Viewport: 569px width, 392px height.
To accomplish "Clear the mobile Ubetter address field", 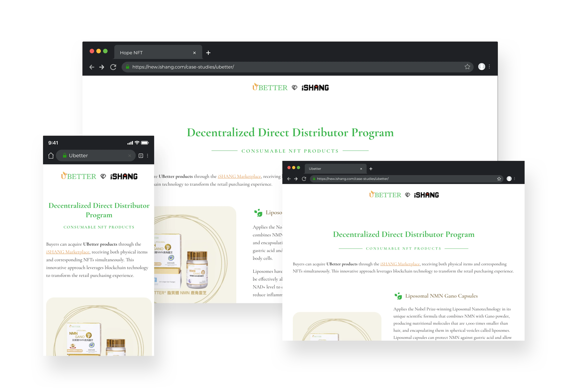I will (130, 156).
